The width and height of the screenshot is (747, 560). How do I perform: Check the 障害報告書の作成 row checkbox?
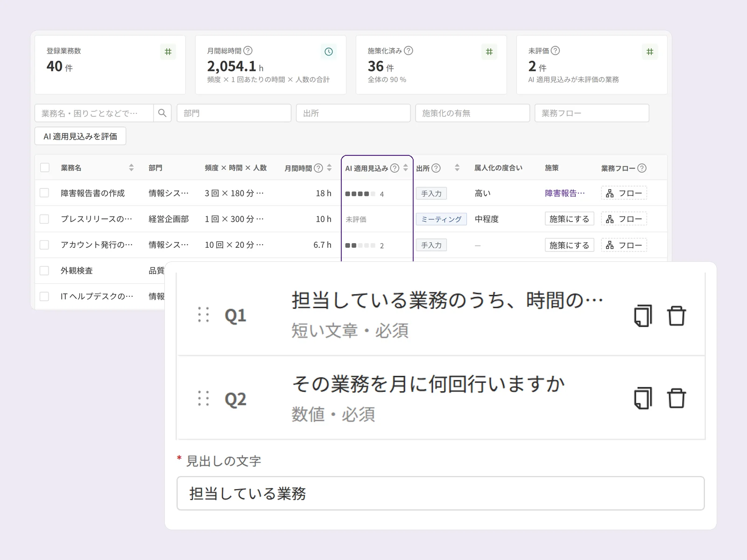[x=44, y=193]
